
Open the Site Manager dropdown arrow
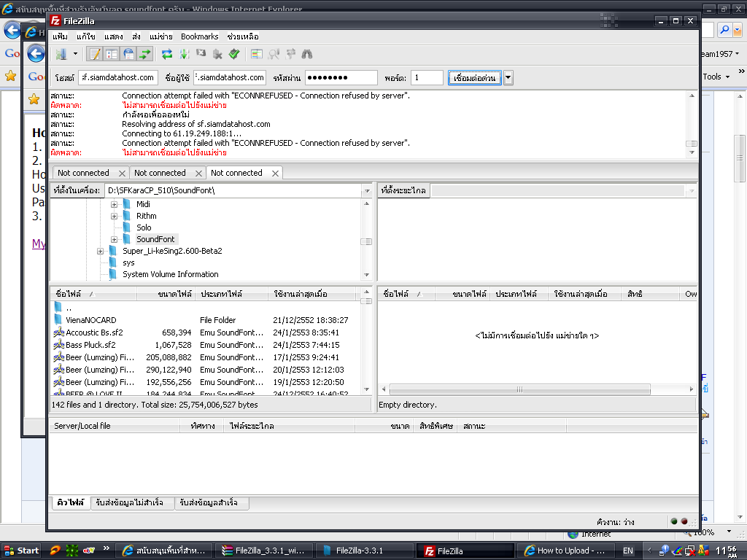pyautogui.click(x=75, y=54)
